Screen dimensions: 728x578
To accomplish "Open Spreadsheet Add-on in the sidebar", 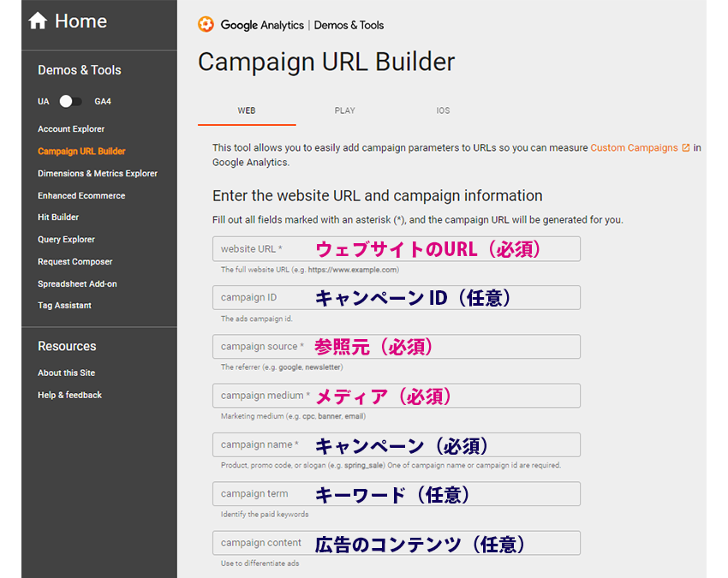I will pos(77,283).
